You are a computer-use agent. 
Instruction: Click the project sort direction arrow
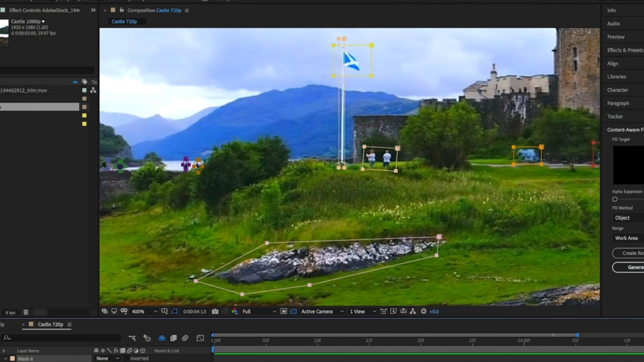(75, 81)
